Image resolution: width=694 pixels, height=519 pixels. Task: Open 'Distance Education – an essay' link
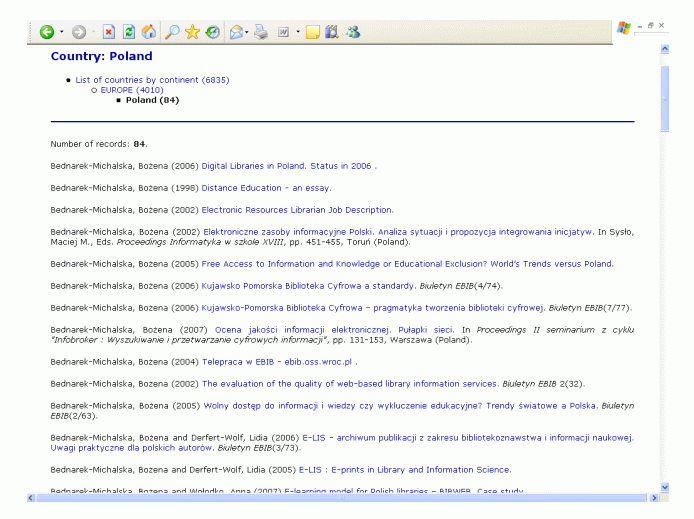(266, 188)
